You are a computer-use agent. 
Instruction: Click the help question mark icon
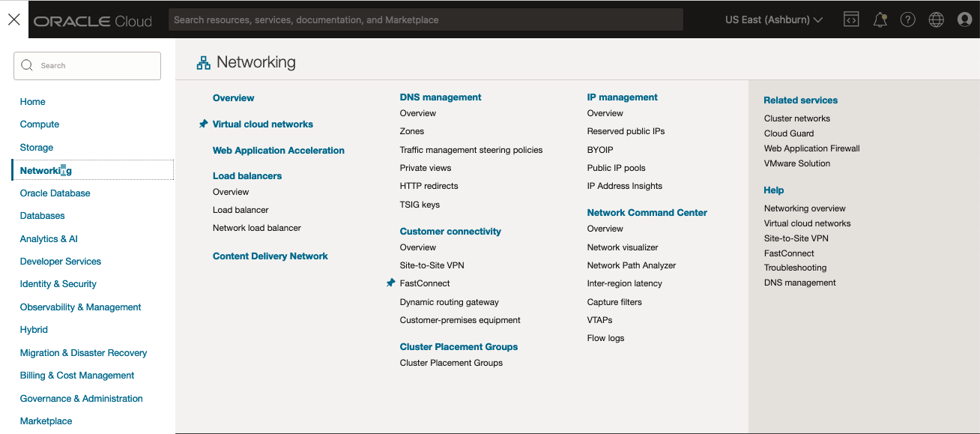point(908,20)
